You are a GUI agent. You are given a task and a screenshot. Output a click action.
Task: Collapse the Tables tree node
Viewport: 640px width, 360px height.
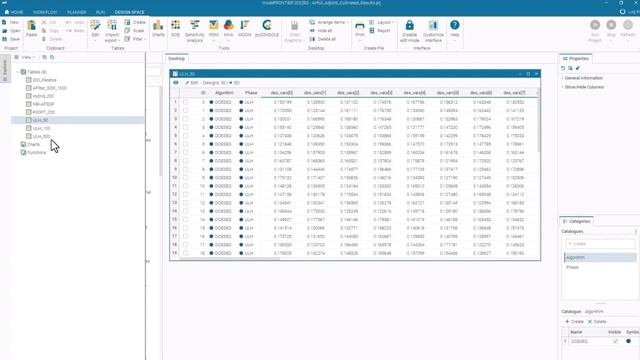pyautogui.click(x=18, y=72)
